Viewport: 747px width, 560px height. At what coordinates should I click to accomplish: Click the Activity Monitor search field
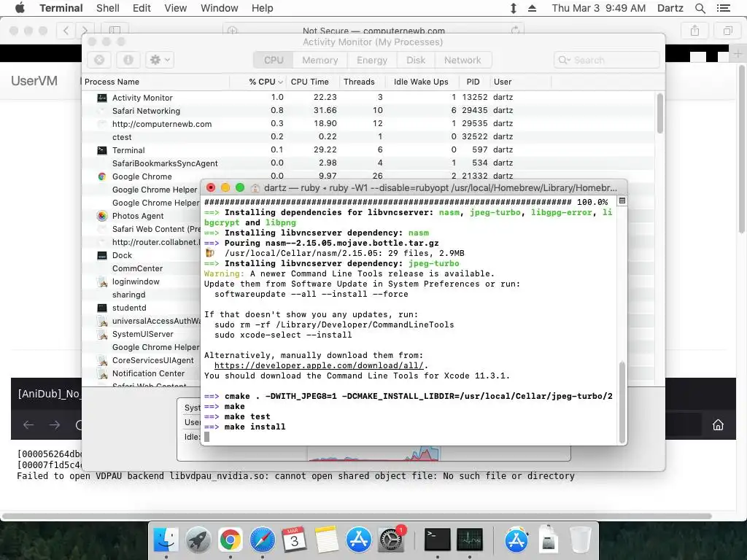click(606, 60)
